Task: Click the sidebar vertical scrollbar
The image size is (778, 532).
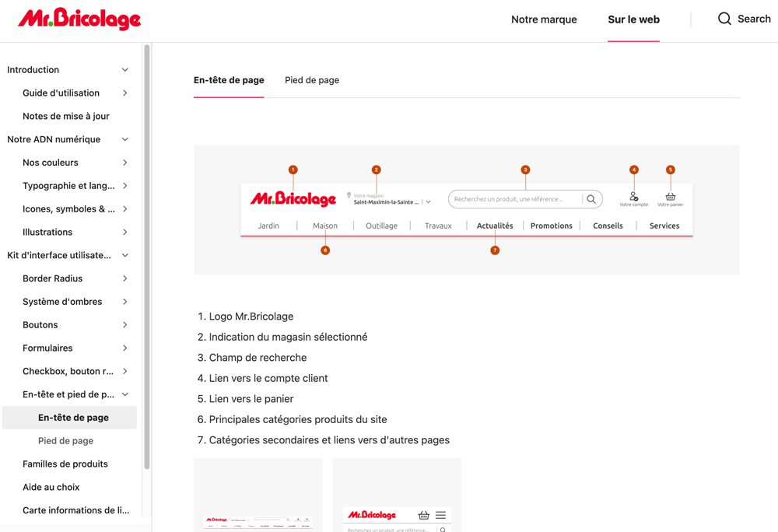Action: click(147, 257)
